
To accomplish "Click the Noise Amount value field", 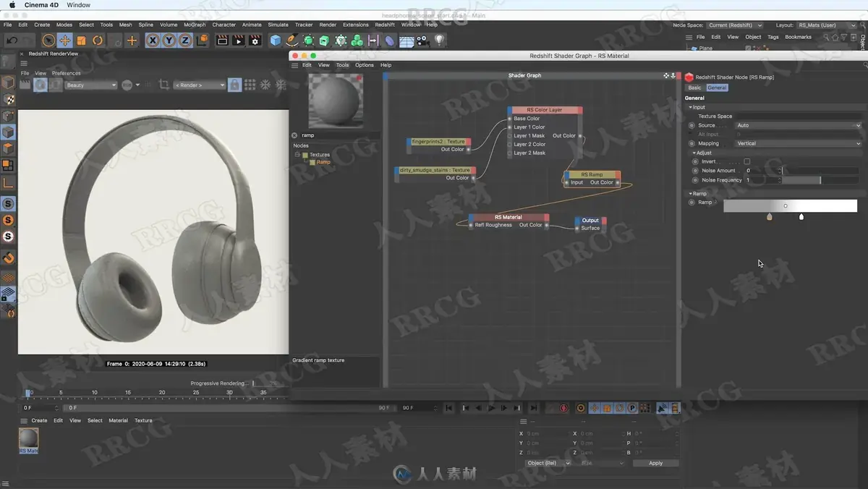I will click(763, 171).
